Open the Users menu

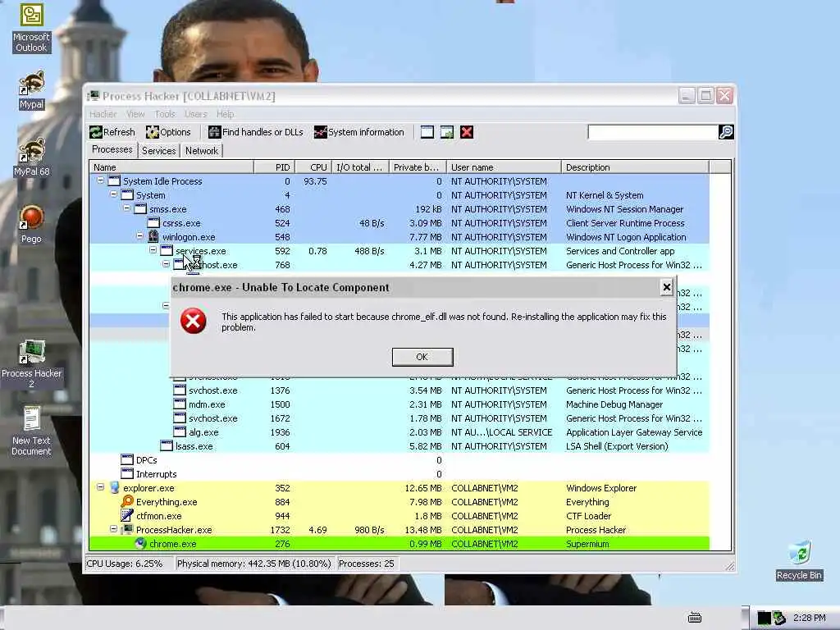(195, 114)
